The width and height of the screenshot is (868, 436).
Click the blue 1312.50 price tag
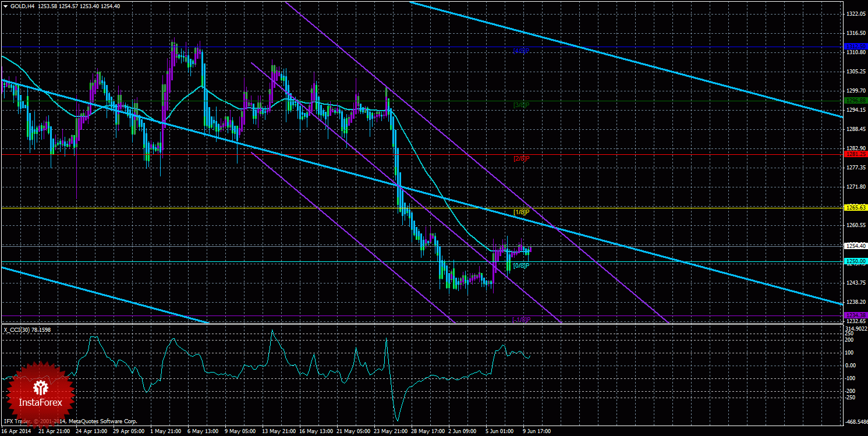tap(856, 46)
